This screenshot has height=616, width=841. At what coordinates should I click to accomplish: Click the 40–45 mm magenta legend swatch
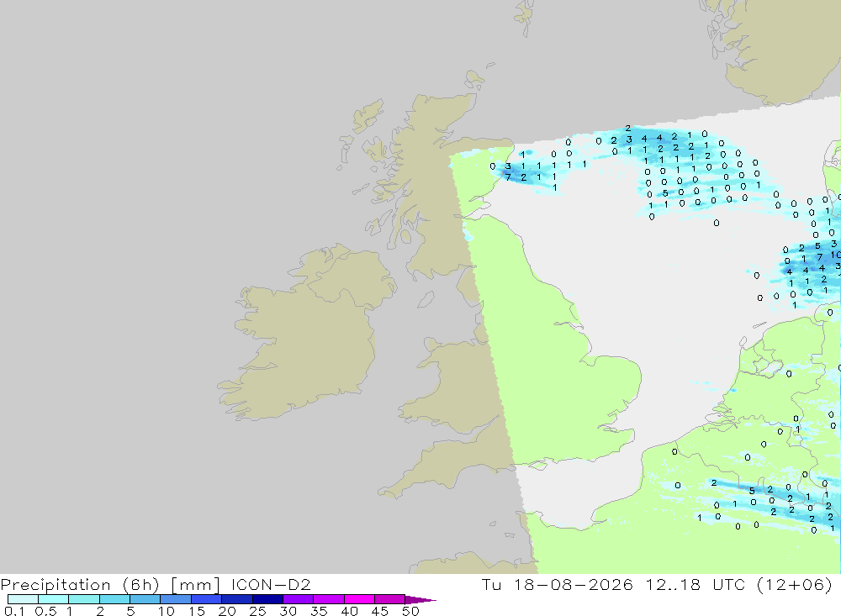pyautogui.click(x=359, y=599)
